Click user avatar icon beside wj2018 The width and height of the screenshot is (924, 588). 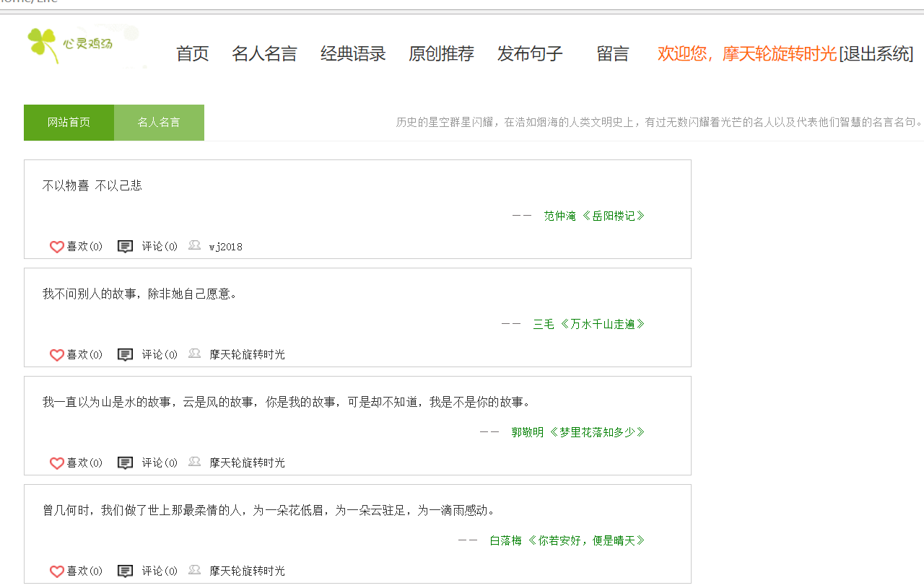(x=194, y=245)
